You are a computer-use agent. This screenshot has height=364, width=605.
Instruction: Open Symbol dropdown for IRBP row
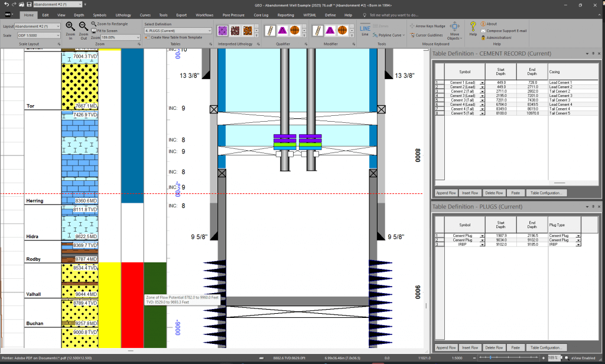pos(482,244)
